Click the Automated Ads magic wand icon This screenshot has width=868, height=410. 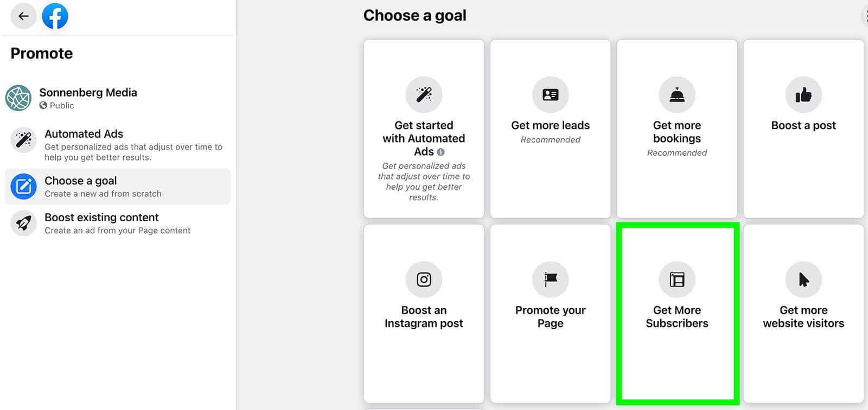(24, 140)
